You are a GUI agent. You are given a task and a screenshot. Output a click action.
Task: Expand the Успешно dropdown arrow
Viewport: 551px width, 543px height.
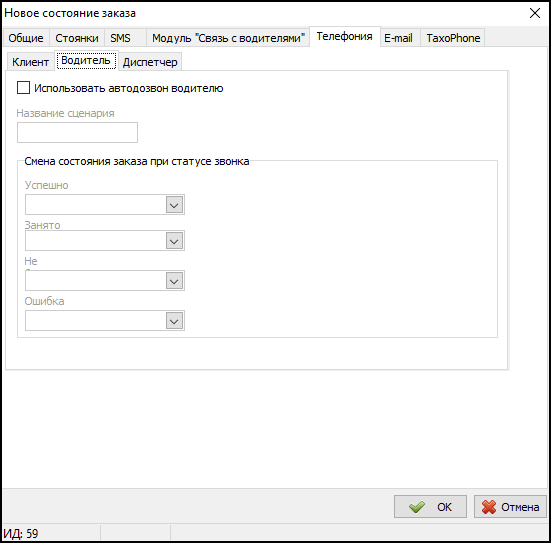(174, 205)
